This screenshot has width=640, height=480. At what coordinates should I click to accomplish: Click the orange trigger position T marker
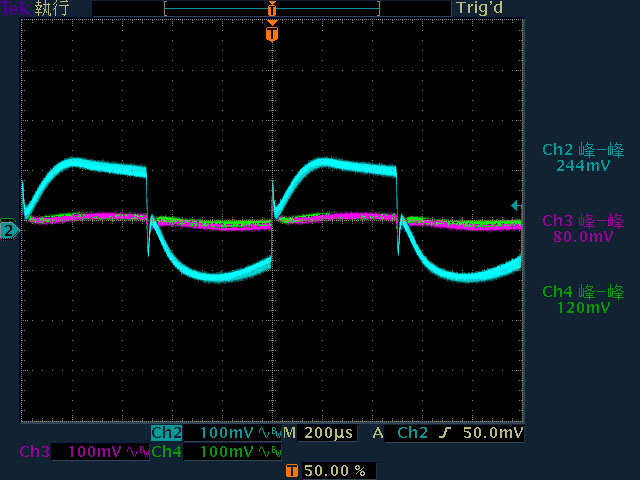click(272, 33)
